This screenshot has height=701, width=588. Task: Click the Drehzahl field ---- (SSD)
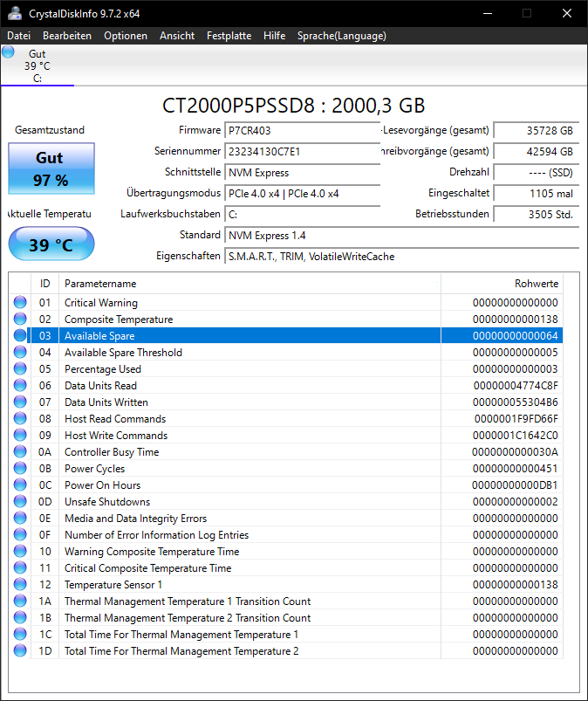pos(537,173)
